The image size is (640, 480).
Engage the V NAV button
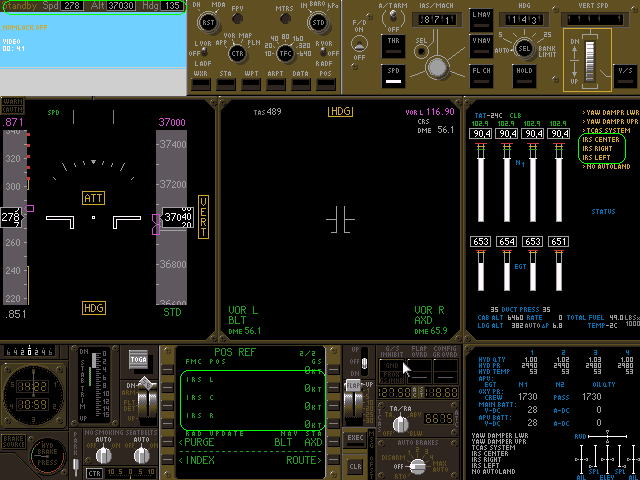point(481,47)
